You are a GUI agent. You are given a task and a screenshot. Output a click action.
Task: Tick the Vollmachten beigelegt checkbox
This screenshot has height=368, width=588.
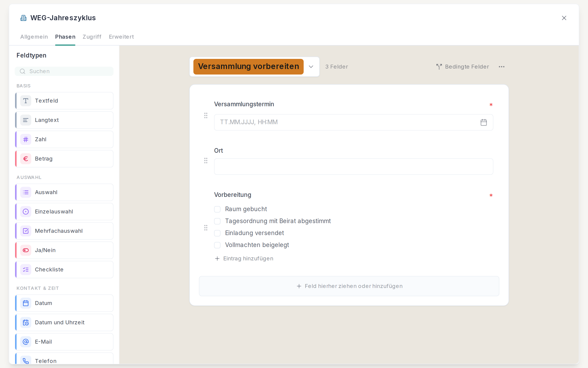217,245
